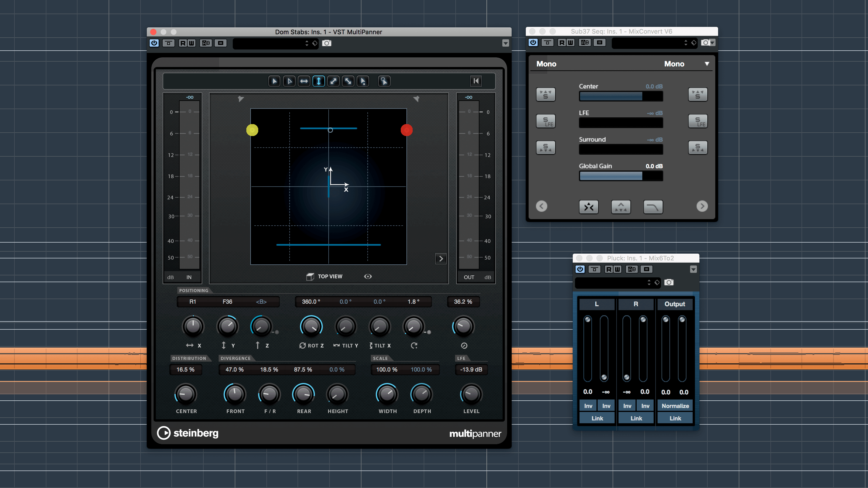Expand the panner side panel arrow

[x=441, y=259]
